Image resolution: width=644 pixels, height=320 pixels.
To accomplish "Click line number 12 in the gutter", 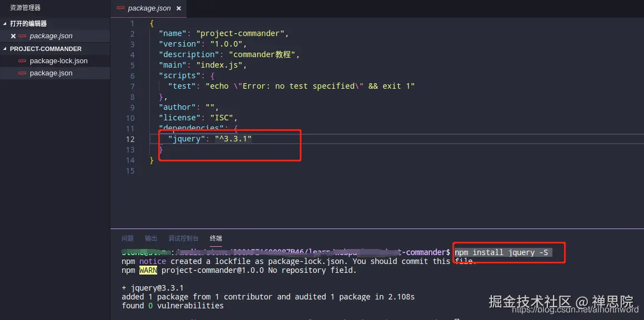I will click(130, 139).
